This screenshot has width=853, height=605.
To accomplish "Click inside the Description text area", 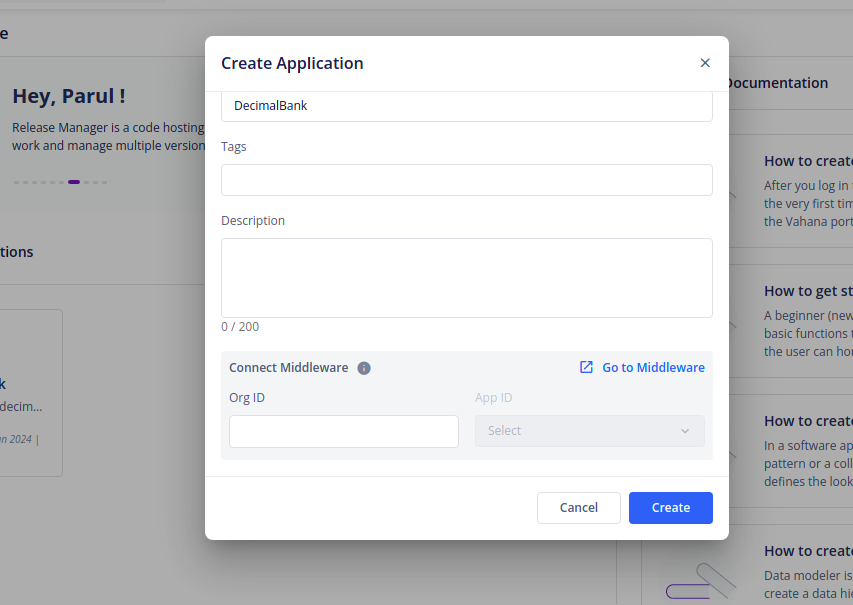I will (466, 278).
